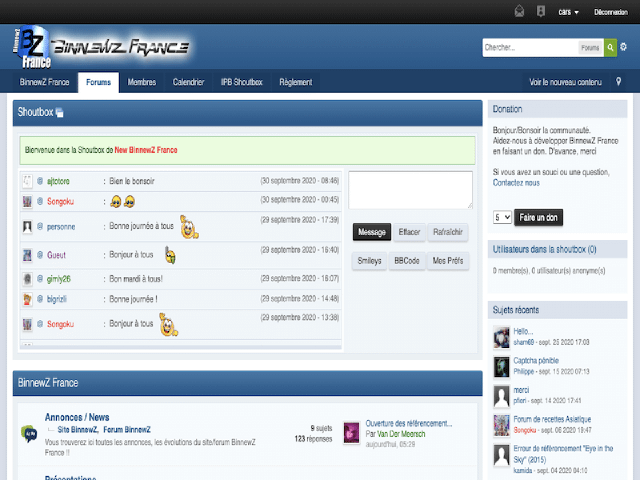Log out via Déconnexion link

[x=611, y=12]
